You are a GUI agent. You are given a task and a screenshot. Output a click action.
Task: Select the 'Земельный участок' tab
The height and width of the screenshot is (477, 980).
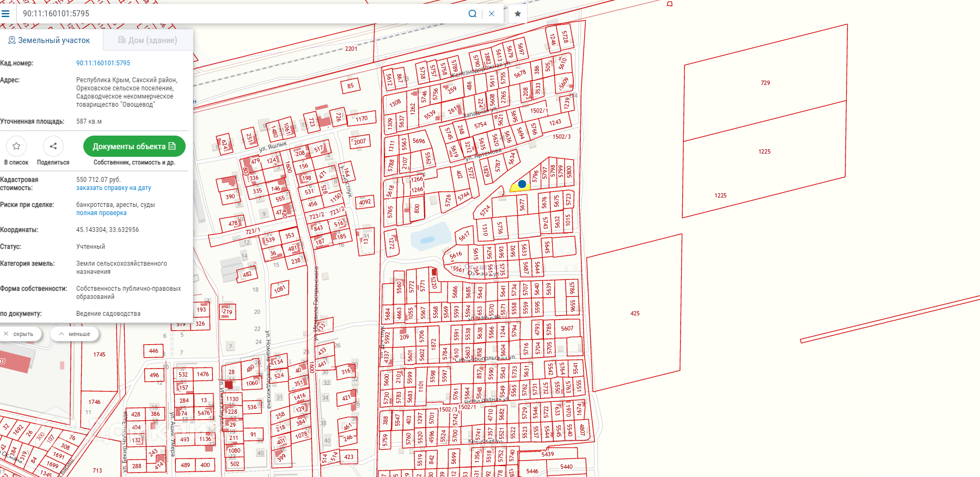[49, 40]
